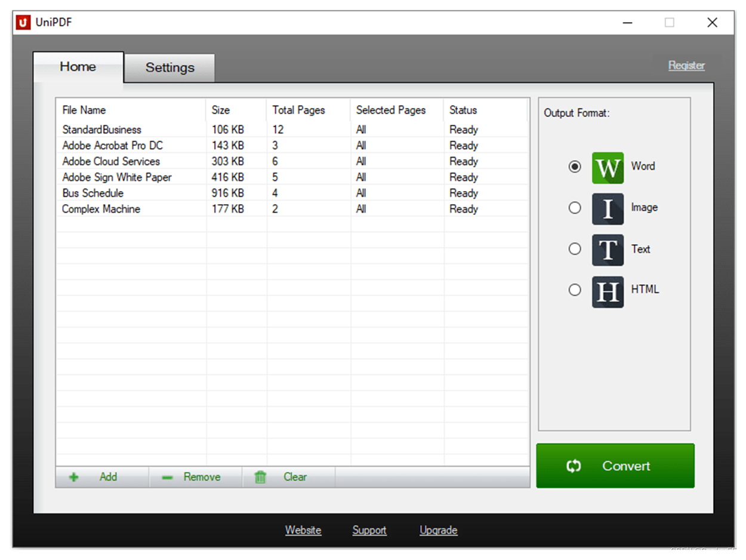
Task: Choose the HTML output radio button
Action: 574,290
